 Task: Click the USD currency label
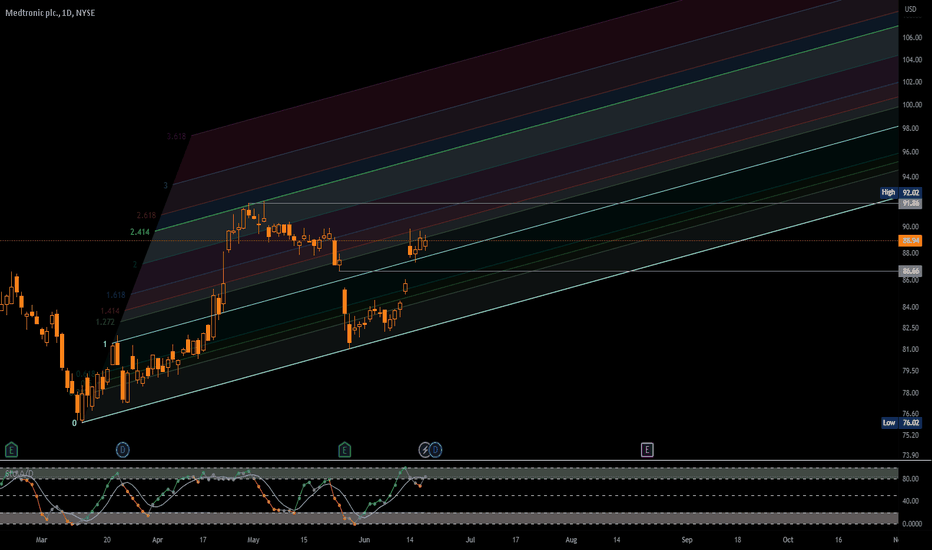tap(910, 9)
